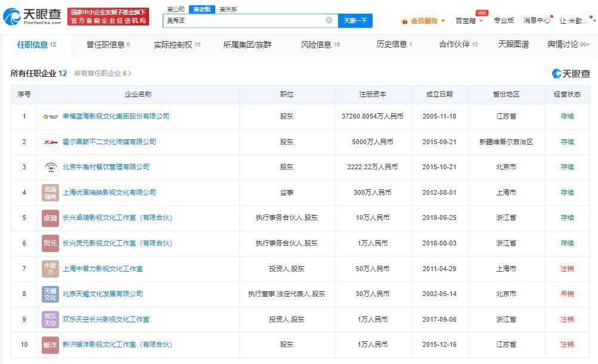Open the 专业版 link
Viewport: 598px width, 364px height.
click(x=503, y=21)
